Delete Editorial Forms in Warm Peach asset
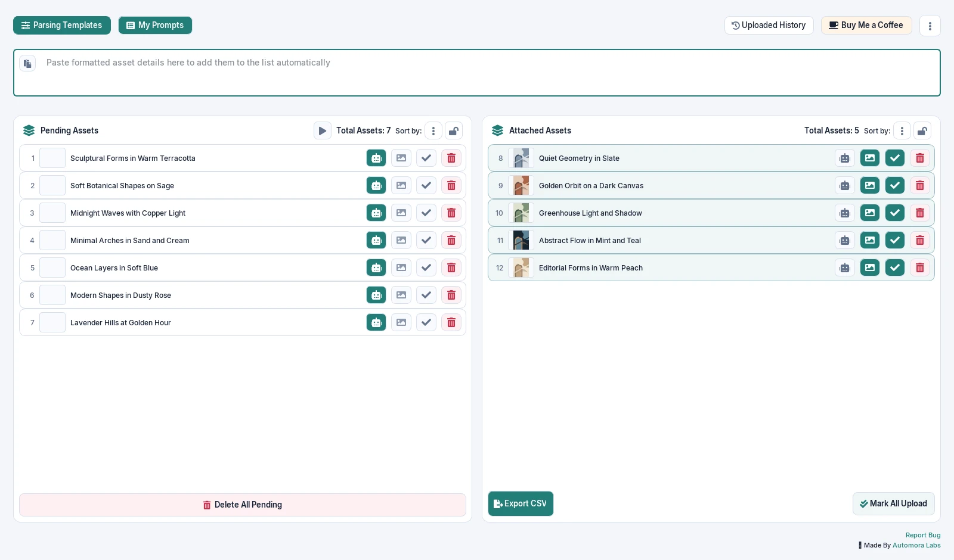Viewport: 954px width, 560px height. pos(920,267)
